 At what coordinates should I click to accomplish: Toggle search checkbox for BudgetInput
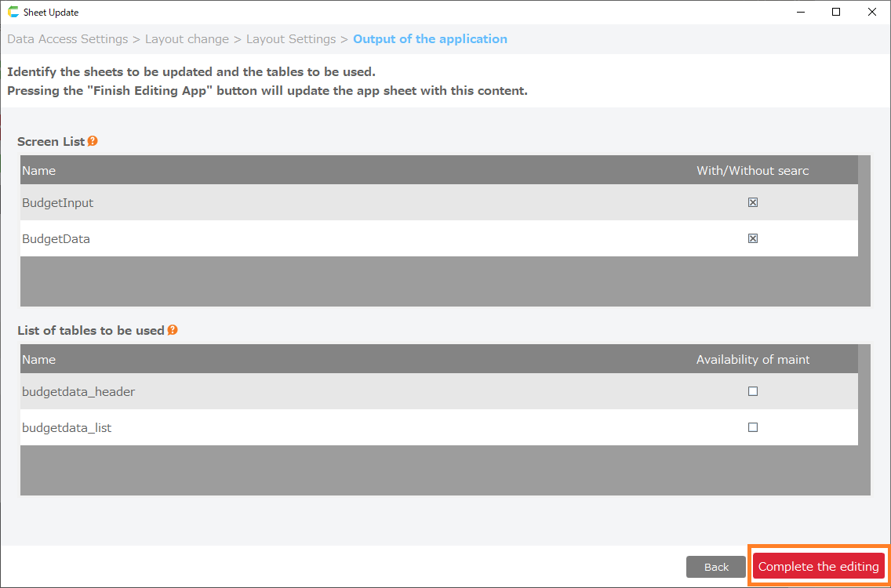[753, 202]
